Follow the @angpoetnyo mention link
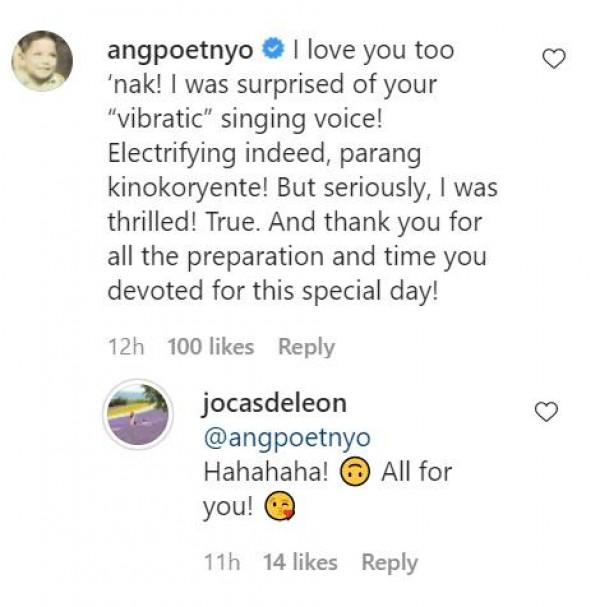Screen dimensions: 600x607 coord(287,438)
